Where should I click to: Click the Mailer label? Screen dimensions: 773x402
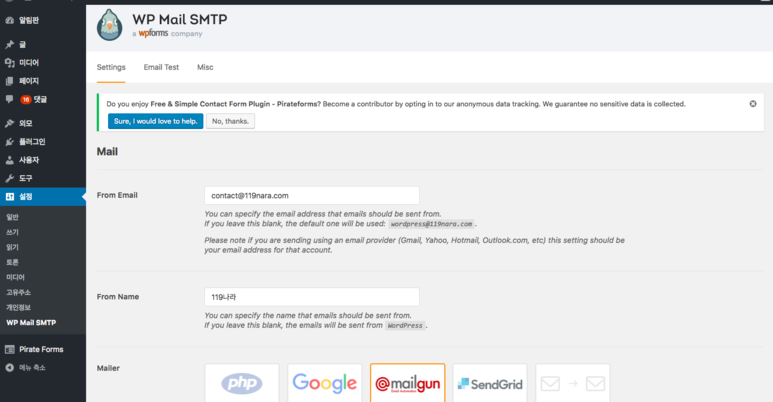pyautogui.click(x=108, y=368)
